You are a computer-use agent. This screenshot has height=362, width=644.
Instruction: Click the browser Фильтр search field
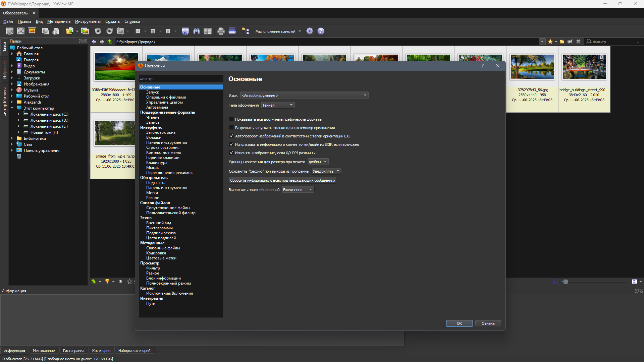tap(614, 42)
